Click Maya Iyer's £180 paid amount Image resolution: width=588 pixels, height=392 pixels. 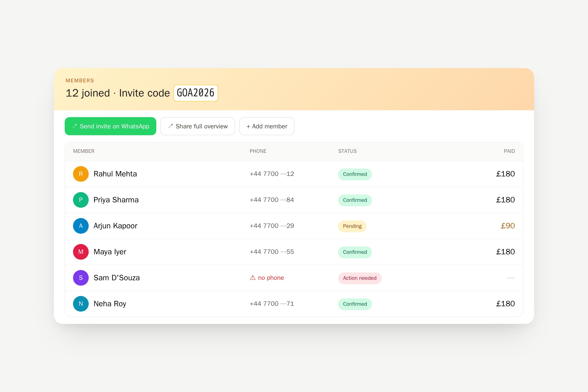(505, 252)
